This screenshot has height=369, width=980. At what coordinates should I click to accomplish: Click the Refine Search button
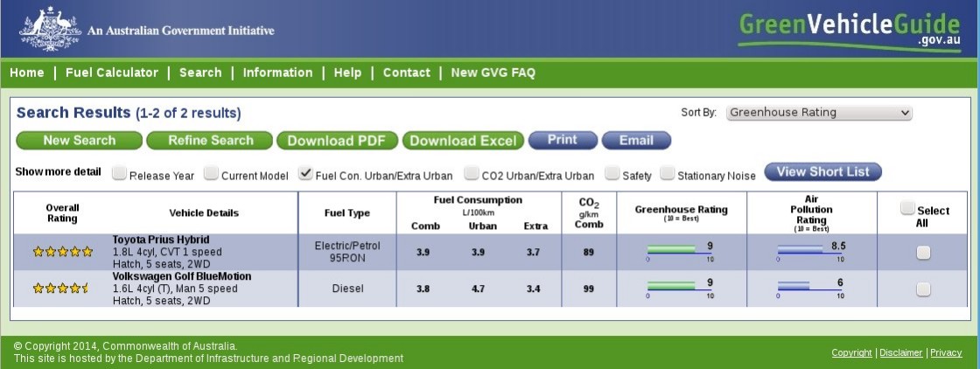click(210, 141)
